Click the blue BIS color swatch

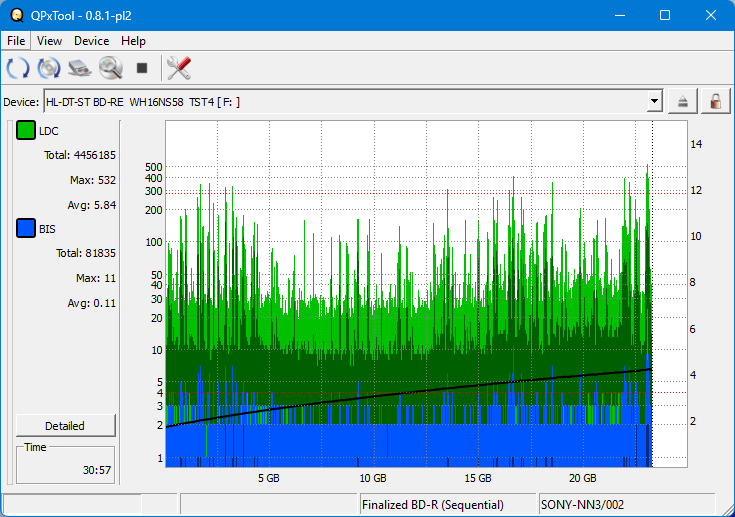pyautogui.click(x=26, y=228)
